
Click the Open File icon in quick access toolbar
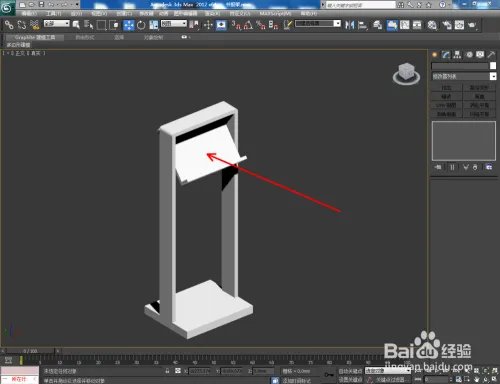32,5
